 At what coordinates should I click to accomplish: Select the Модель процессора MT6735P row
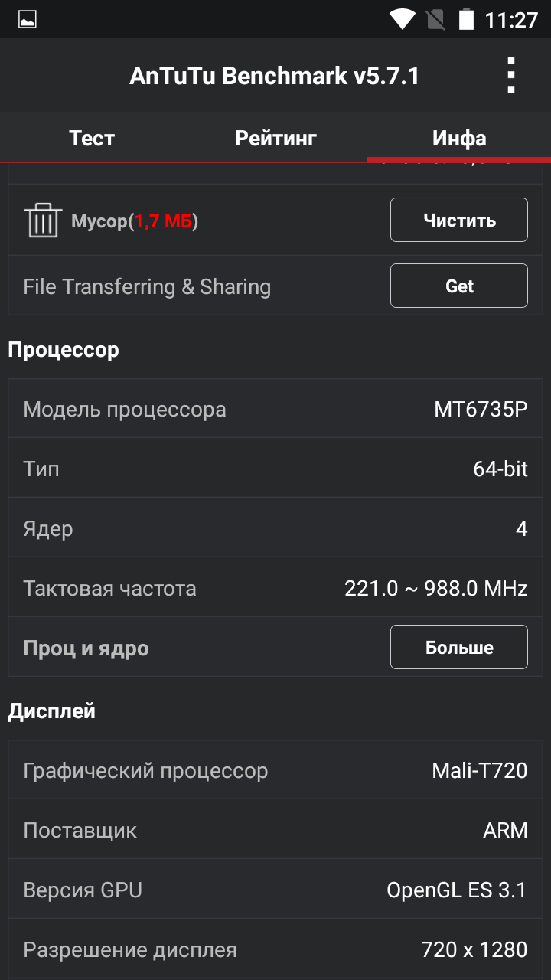coord(275,409)
